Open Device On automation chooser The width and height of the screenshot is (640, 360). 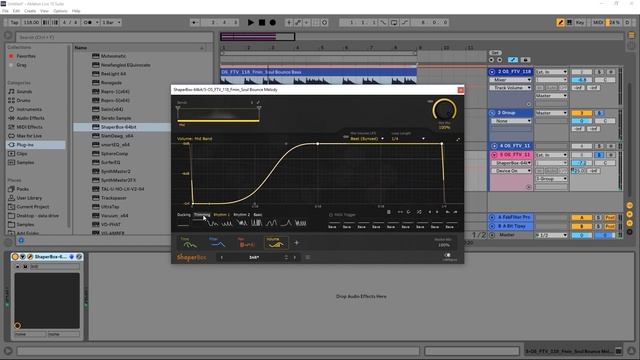tap(510, 171)
